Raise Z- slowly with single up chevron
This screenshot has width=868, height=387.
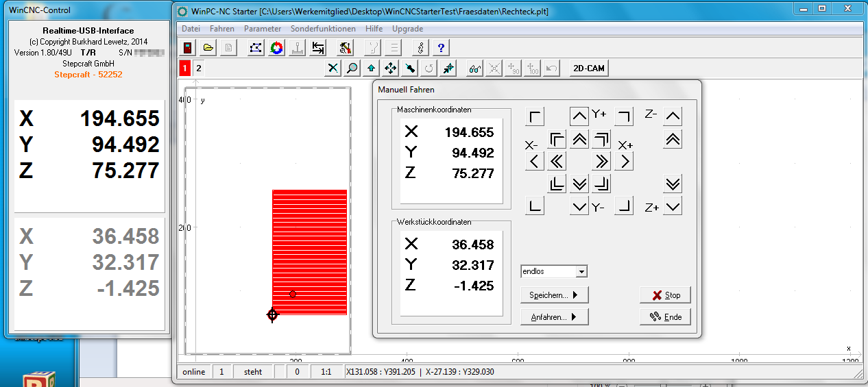[x=673, y=116]
